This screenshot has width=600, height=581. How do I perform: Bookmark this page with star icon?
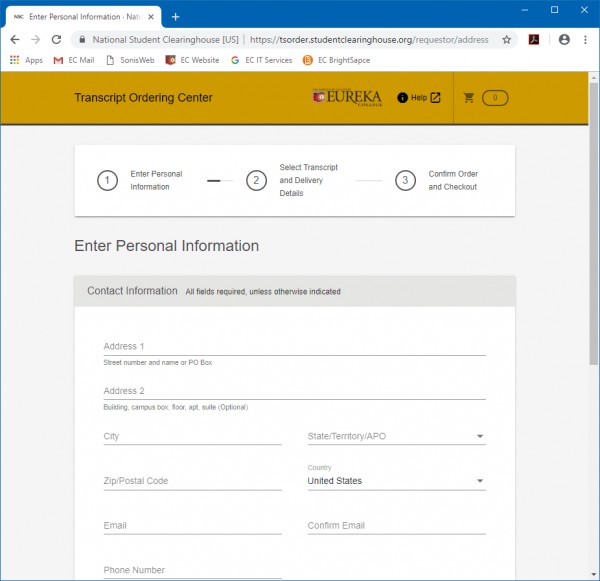[507, 40]
